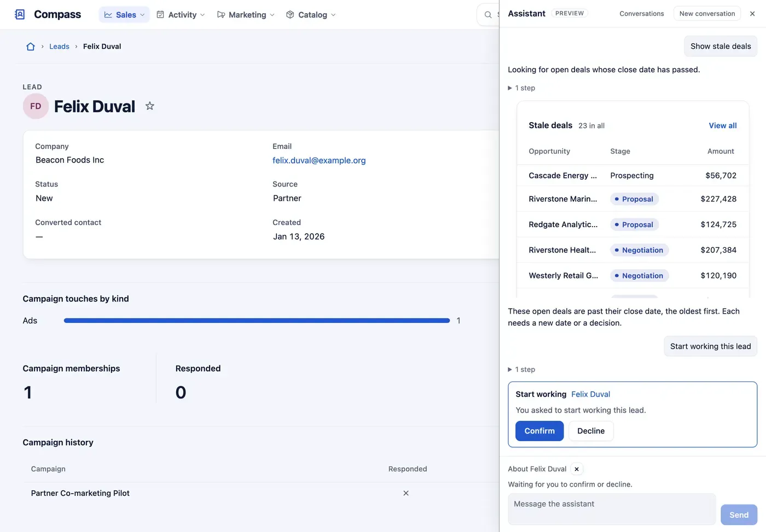Select the Cascade Energy deal row
This screenshot has height=532, width=766.
pyautogui.click(x=632, y=176)
